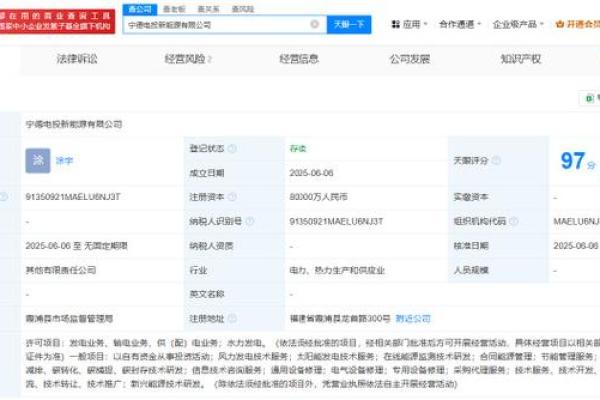Viewport: 600px width, 400px height.
Task: Click the 核准日期 date value
Action: pos(576,246)
